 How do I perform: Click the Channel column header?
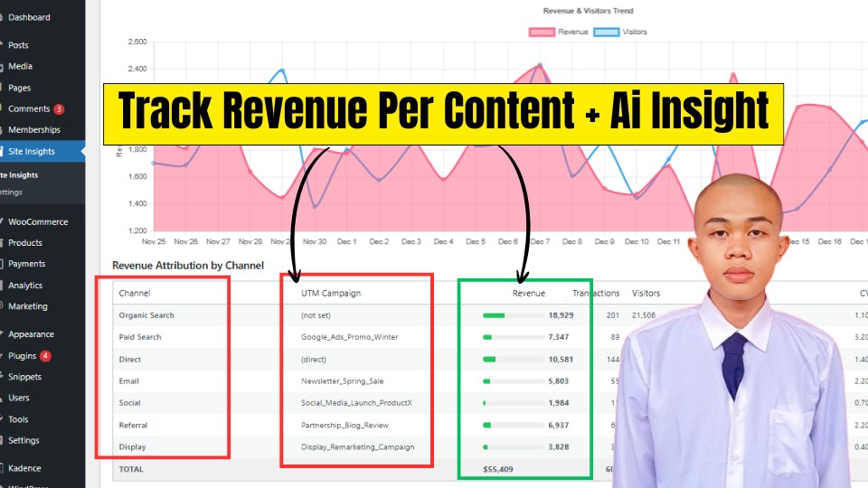[134, 293]
